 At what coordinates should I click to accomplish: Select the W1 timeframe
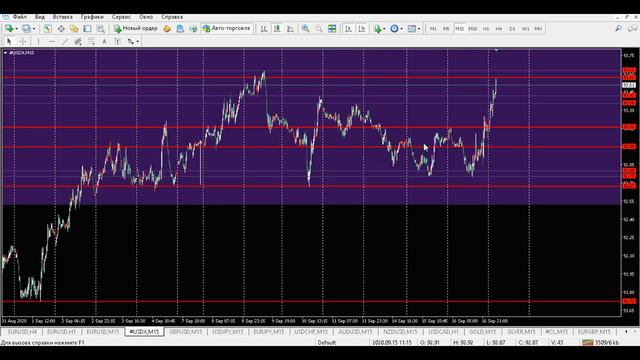(525, 29)
